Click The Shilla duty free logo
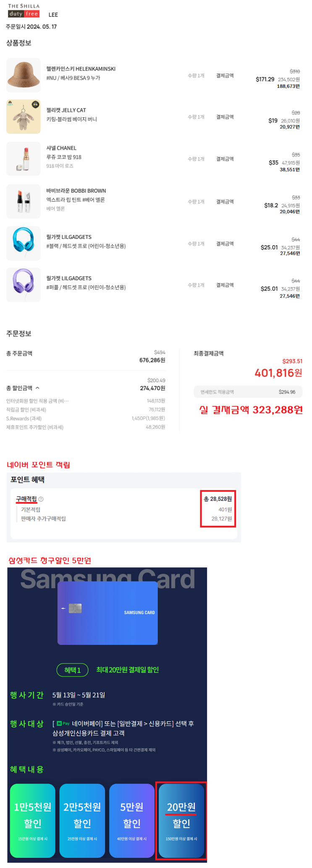The width and height of the screenshot is (312, 868). tap(24, 11)
